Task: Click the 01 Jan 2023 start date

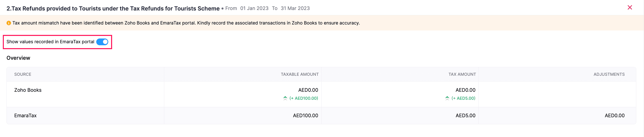Action: (254, 8)
